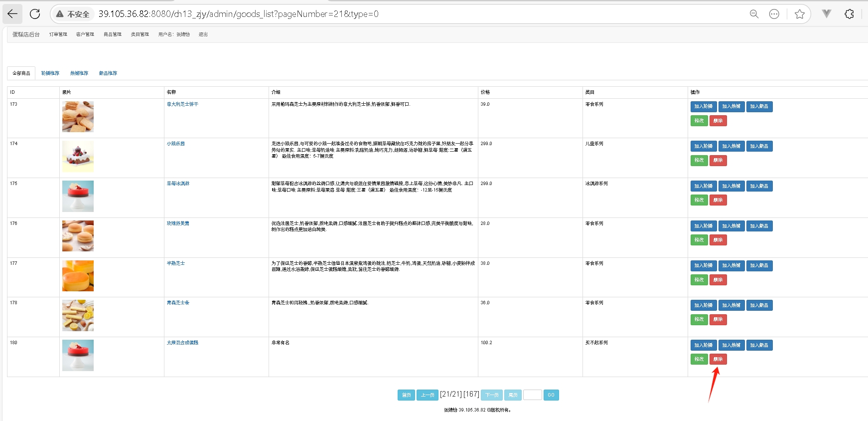Click the browser back arrow
The image size is (868, 421).
point(12,14)
